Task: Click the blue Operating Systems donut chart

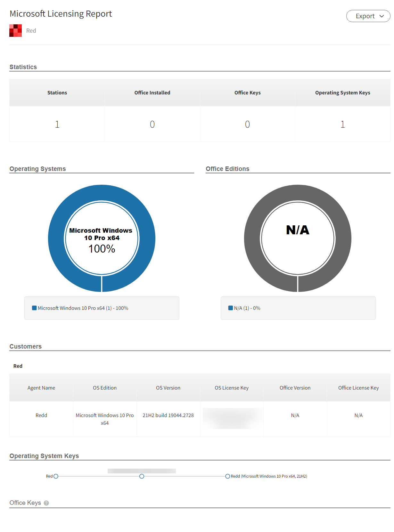Action: pos(102,238)
